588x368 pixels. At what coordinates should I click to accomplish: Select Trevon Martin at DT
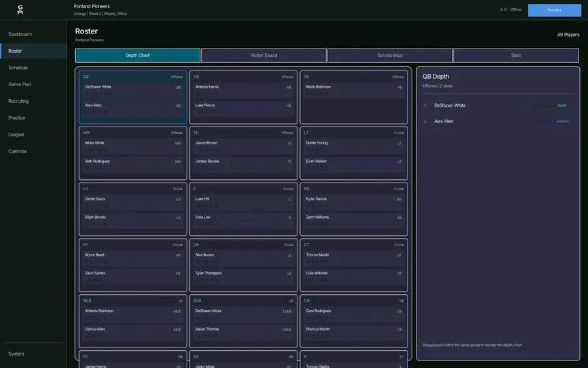pyautogui.click(x=353, y=258)
